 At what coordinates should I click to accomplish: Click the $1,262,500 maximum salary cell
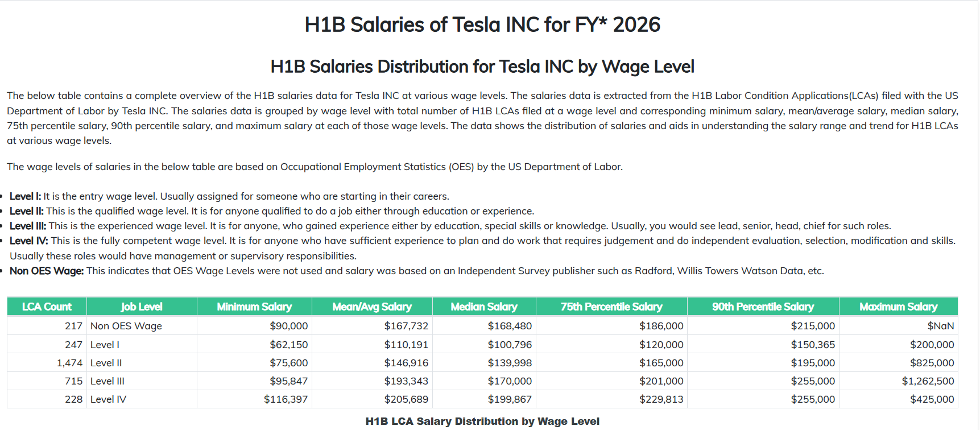point(928,381)
